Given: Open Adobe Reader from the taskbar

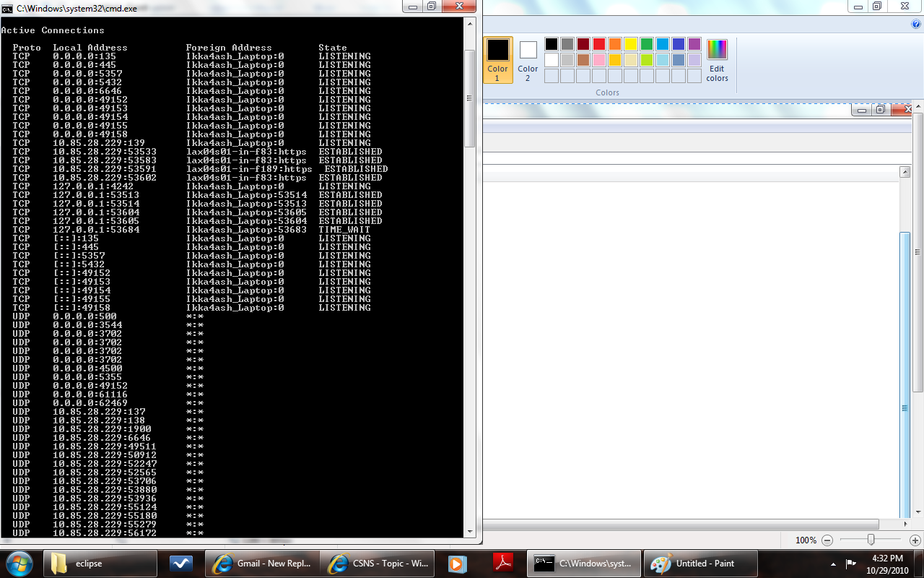Looking at the screenshot, I should coord(502,564).
